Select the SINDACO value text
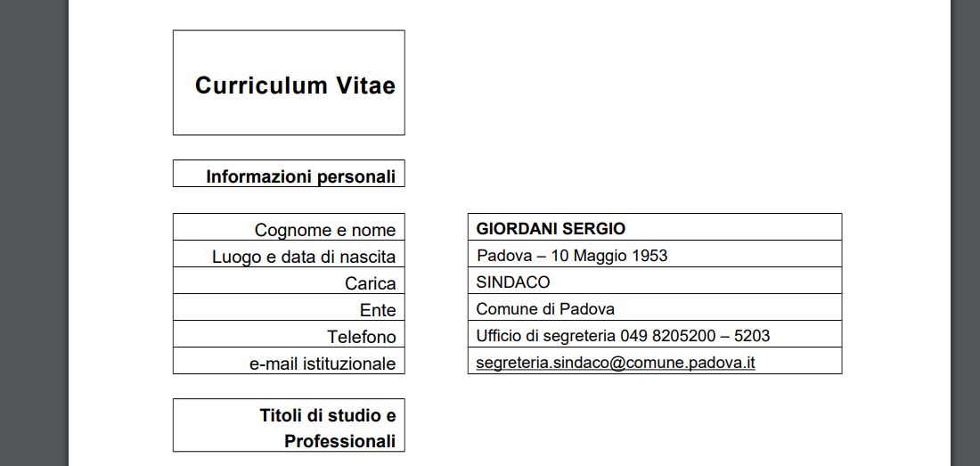This screenshot has width=980, height=466. [x=513, y=282]
